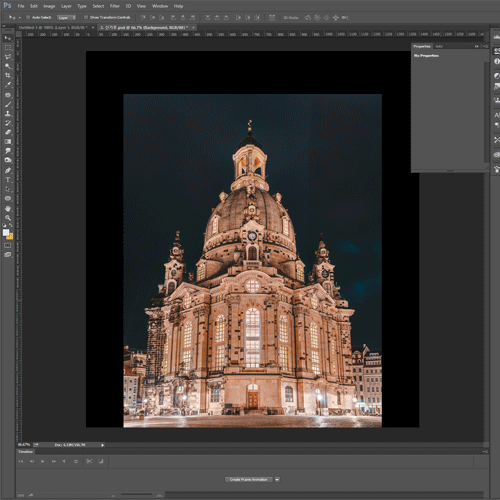The image size is (500, 500).
Task: Open the Window menu
Action: coord(160,6)
